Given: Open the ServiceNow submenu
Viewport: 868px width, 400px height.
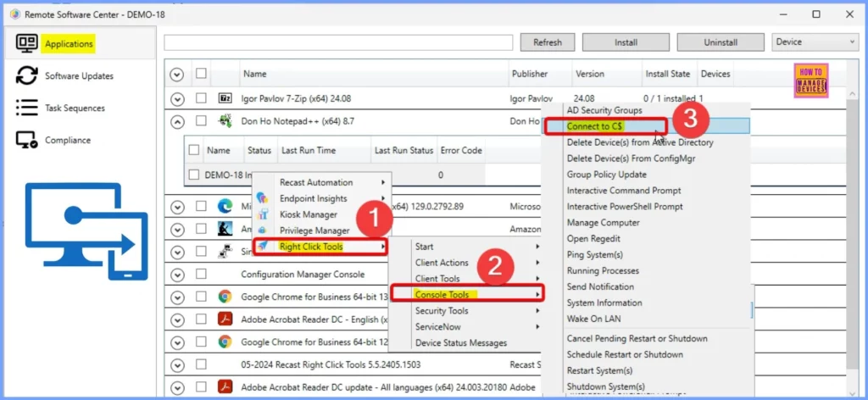Looking at the screenshot, I should point(467,326).
